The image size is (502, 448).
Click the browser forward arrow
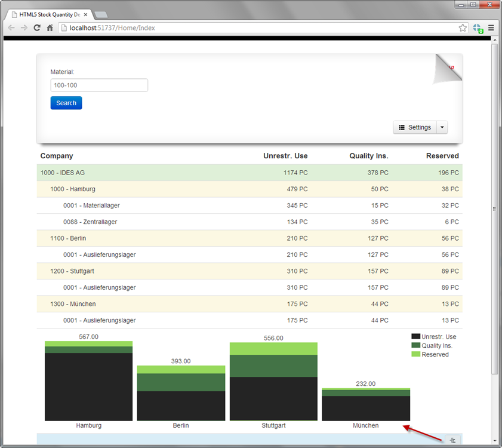pyautogui.click(x=24, y=27)
